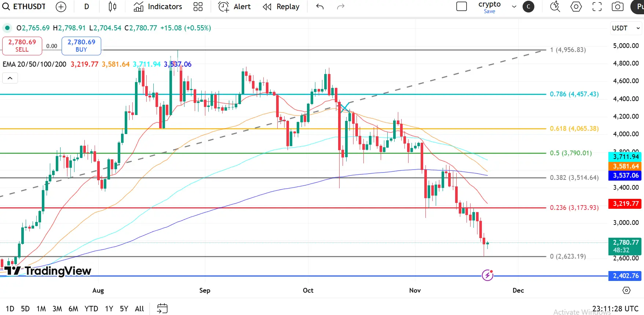Select the 5Y time range
644x315 pixels.
click(124, 309)
